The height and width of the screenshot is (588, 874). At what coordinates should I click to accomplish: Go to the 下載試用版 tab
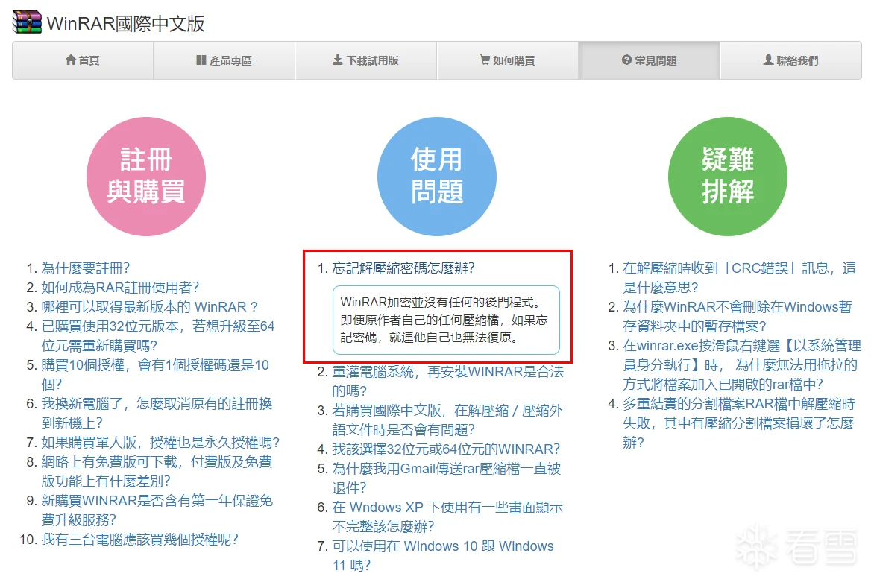[365, 60]
